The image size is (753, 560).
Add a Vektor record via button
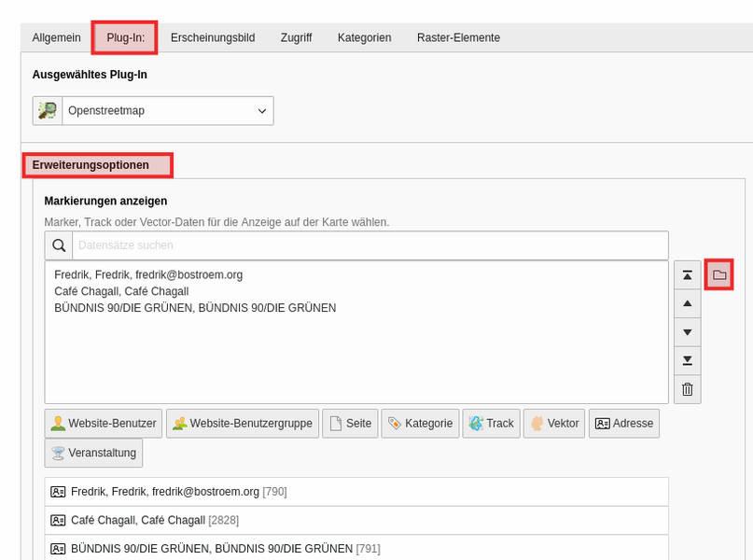[554, 424]
